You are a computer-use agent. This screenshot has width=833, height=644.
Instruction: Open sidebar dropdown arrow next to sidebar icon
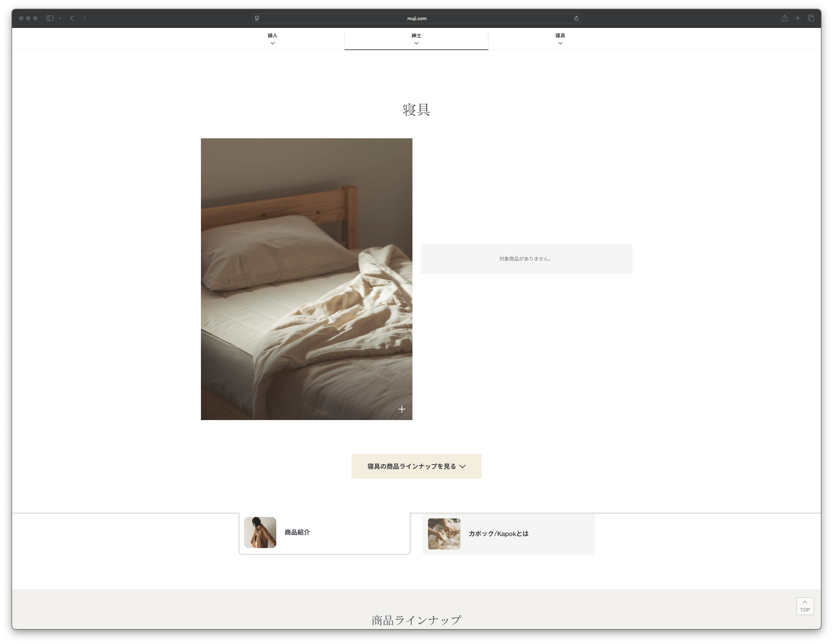(x=60, y=18)
